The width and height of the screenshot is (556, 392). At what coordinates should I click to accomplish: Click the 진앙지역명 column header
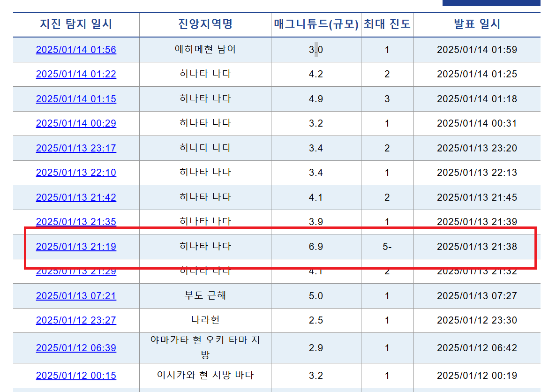tap(205, 24)
